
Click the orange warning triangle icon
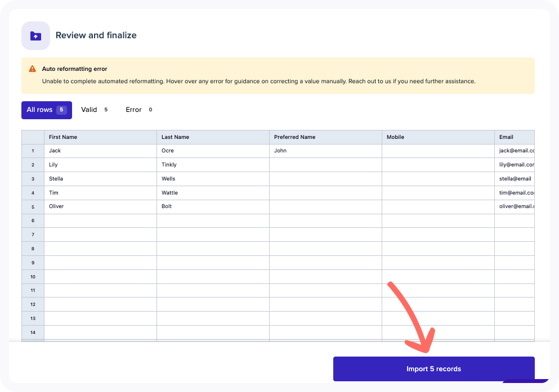[31, 68]
